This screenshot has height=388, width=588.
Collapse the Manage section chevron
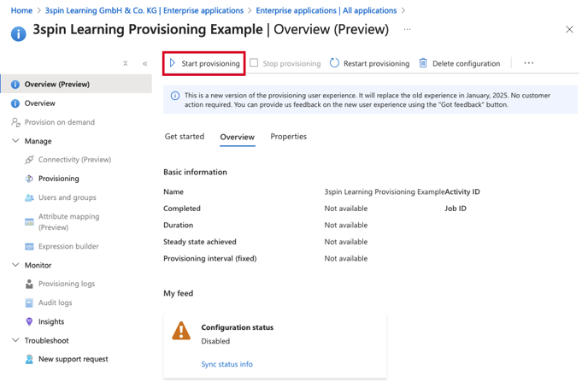tap(15, 141)
